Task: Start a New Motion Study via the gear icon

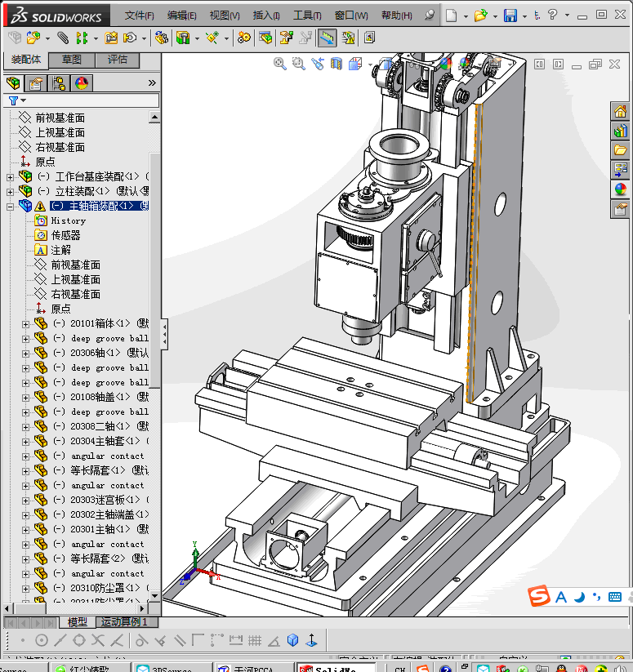Action: [244, 38]
